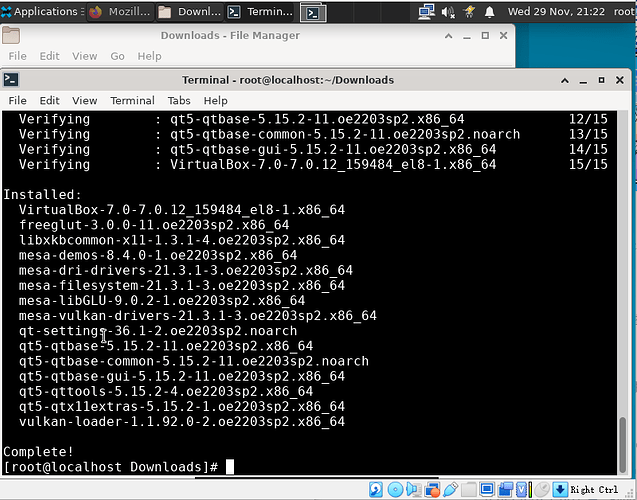637x500 pixels.
Task: Open Terminal menu in terminal menu bar
Action: point(132,101)
